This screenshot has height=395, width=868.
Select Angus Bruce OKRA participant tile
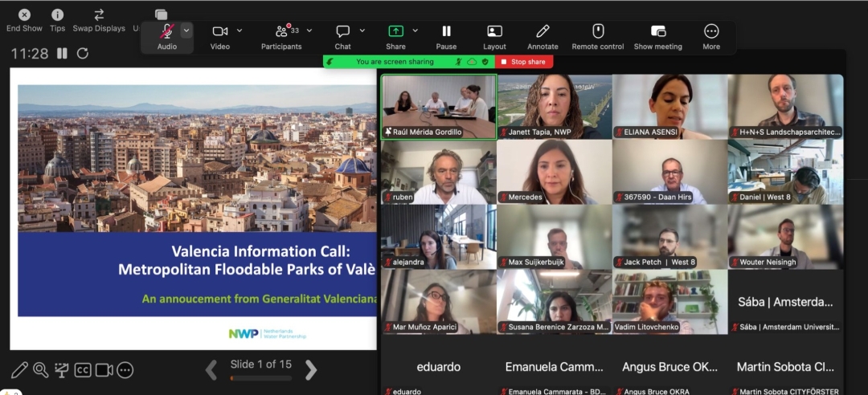669,365
